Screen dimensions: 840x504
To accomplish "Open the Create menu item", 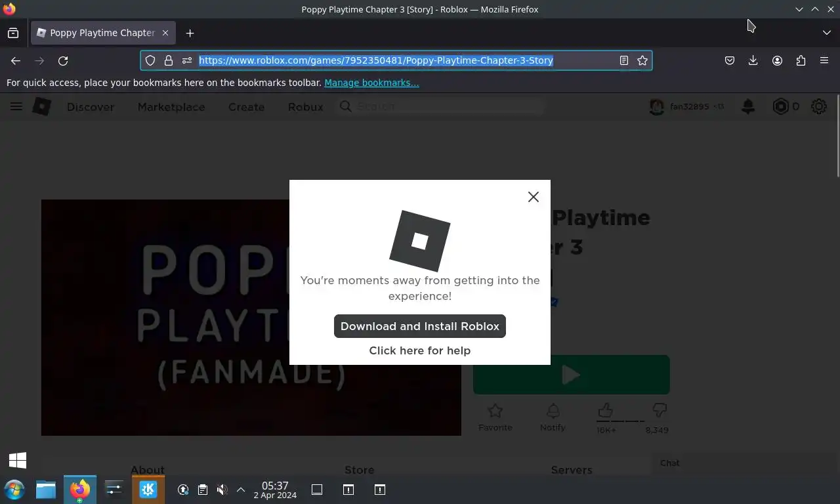I will point(246,107).
